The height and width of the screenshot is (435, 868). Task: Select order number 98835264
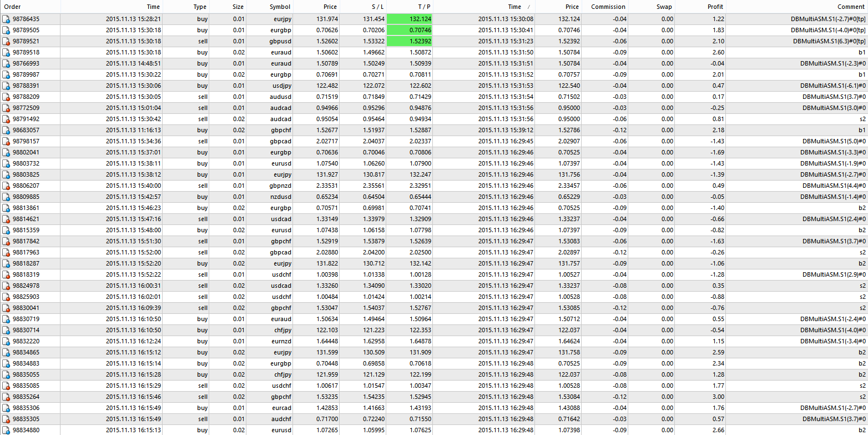coord(26,397)
